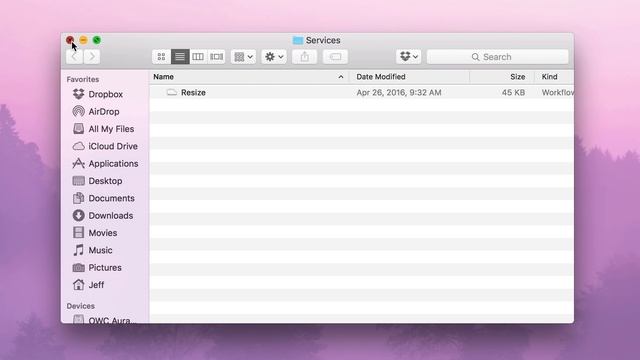
Task: Click the Devices section header
Action: tap(81, 306)
